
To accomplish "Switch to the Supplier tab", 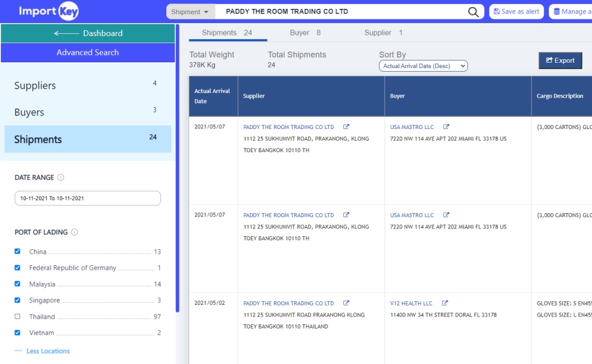I will pos(383,33).
